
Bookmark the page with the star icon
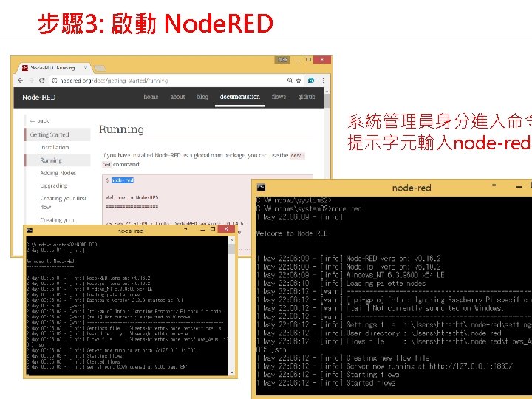[x=299, y=81]
